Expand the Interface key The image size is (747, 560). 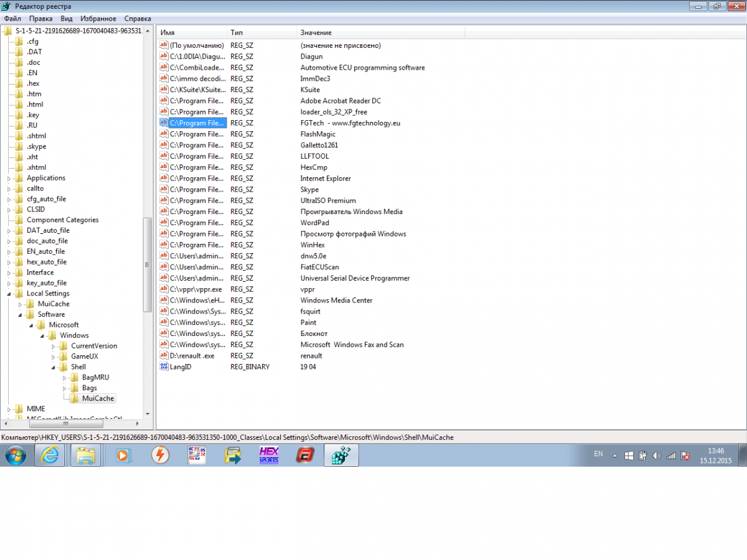[9, 273]
